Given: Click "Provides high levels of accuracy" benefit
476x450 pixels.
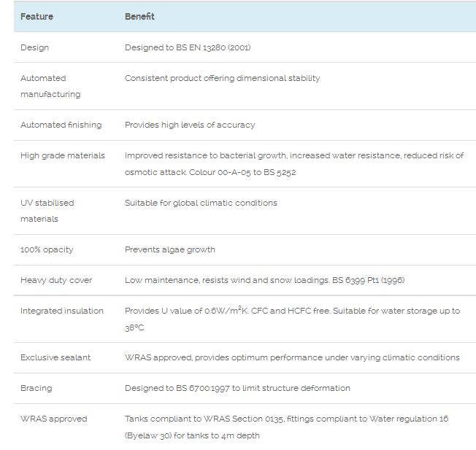Looking at the screenshot, I should pyautogui.click(x=190, y=125).
